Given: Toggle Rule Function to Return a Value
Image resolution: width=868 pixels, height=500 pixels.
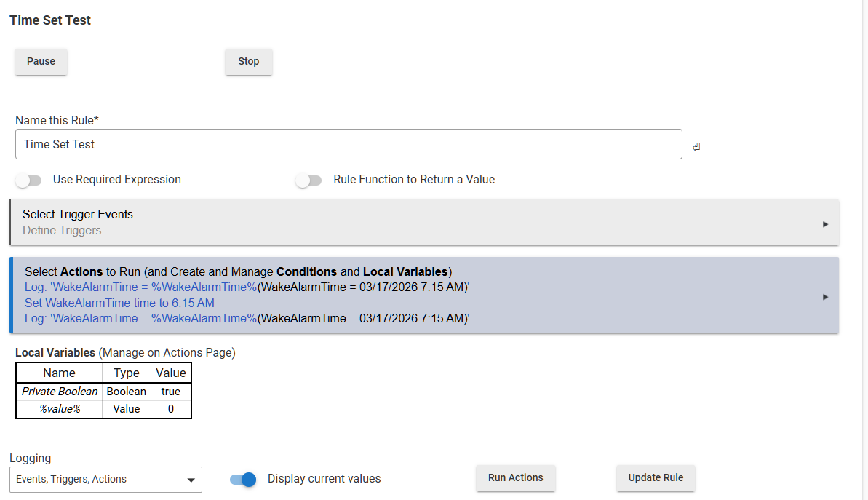Looking at the screenshot, I should pos(308,180).
